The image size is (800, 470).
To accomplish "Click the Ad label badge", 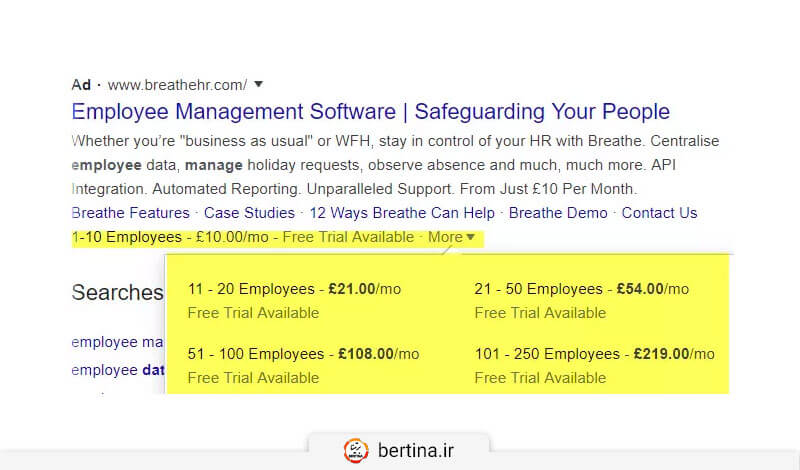I will (x=81, y=85).
